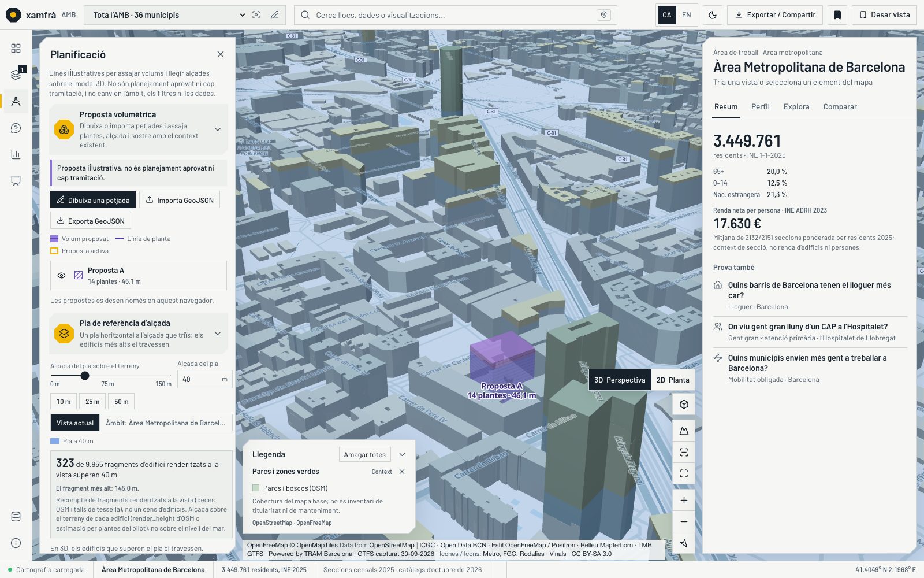Open the Perfil tab
The image size is (924, 578).
point(761,106)
